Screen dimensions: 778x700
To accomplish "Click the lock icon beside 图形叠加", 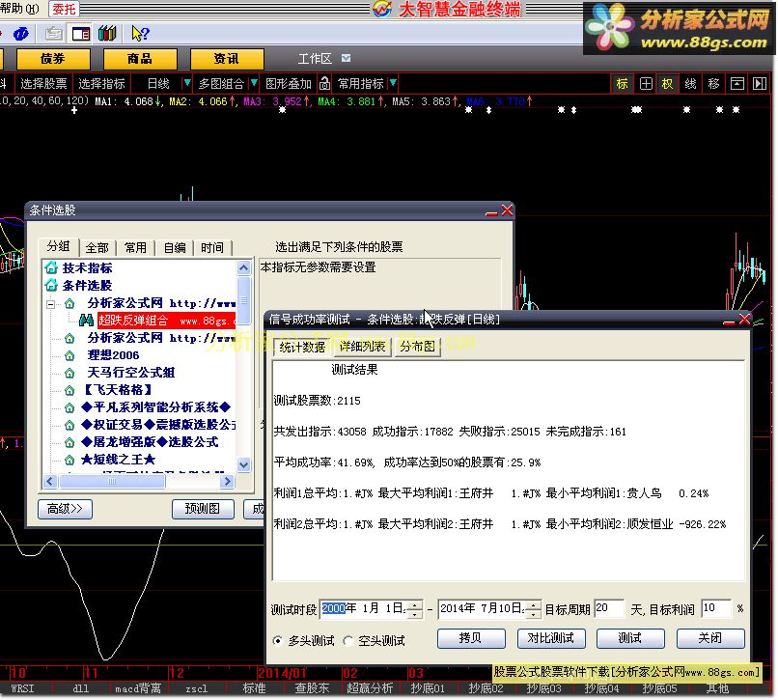I will (x=324, y=83).
